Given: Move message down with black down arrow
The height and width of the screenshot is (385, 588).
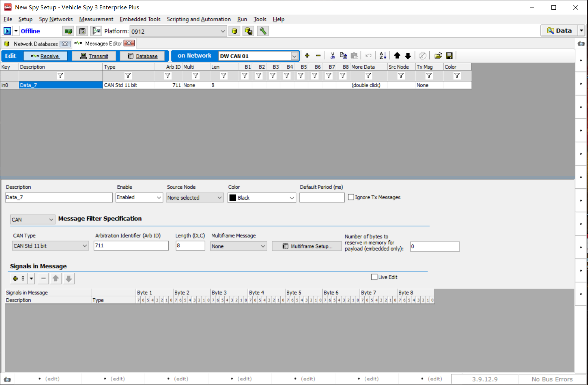Looking at the screenshot, I should coord(408,56).
